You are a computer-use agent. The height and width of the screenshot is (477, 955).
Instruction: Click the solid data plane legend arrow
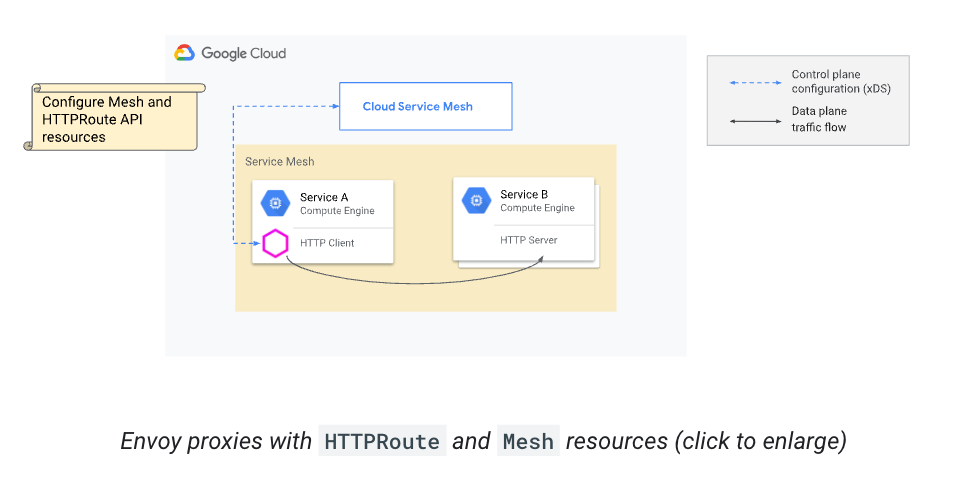point(755,121)
